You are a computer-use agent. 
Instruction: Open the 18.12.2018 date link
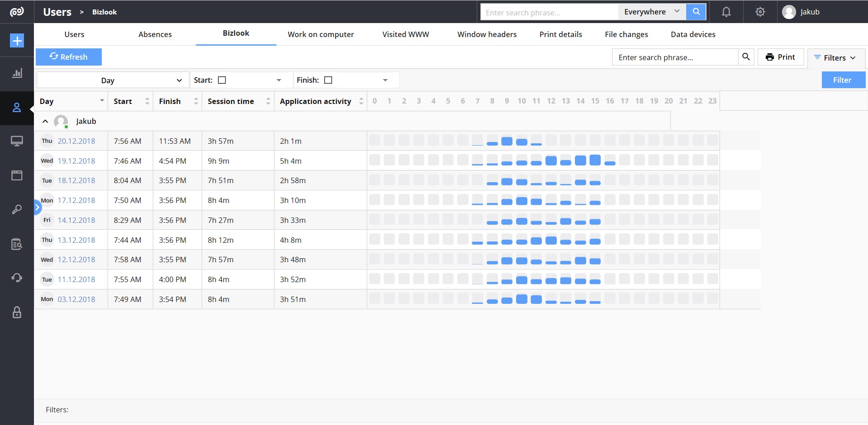76,180
